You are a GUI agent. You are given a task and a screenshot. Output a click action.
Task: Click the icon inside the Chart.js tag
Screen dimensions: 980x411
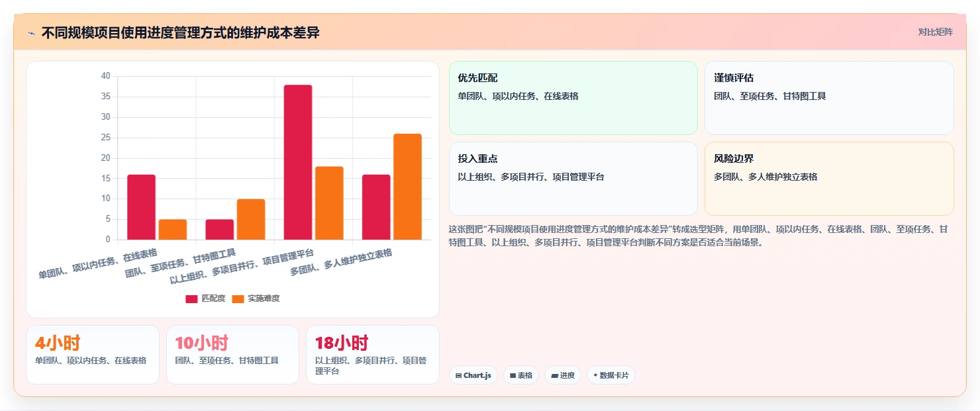tap(458, 375)
